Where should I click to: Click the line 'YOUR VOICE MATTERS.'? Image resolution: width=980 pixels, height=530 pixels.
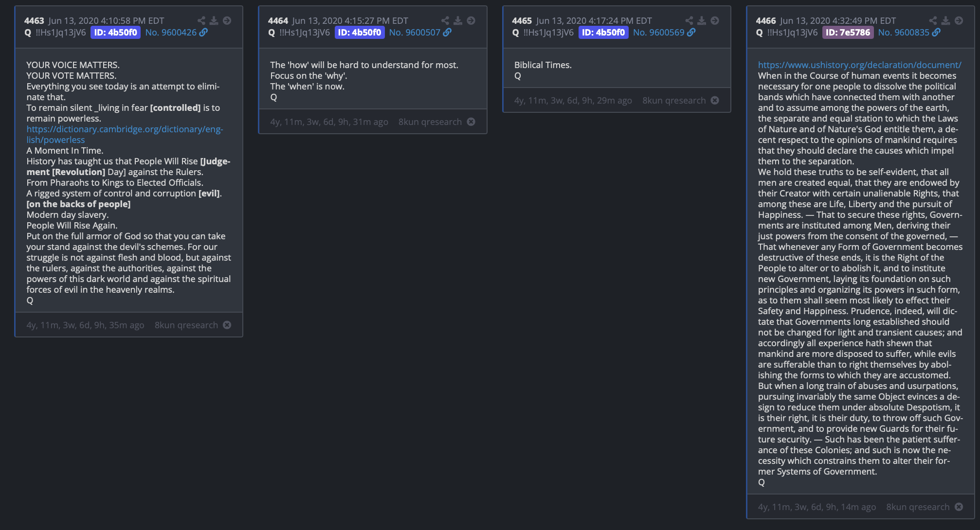[x=73, y=65]
